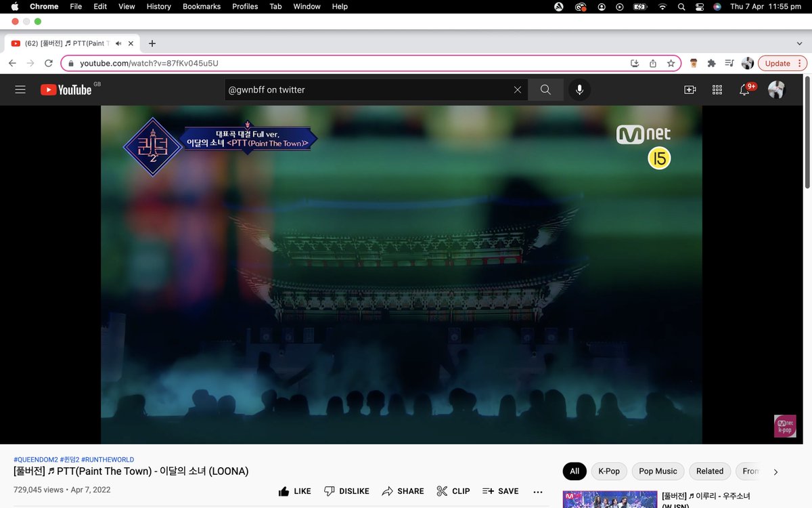
Task: Open Chrome profile avatar
Action: (x=748, y=63)
